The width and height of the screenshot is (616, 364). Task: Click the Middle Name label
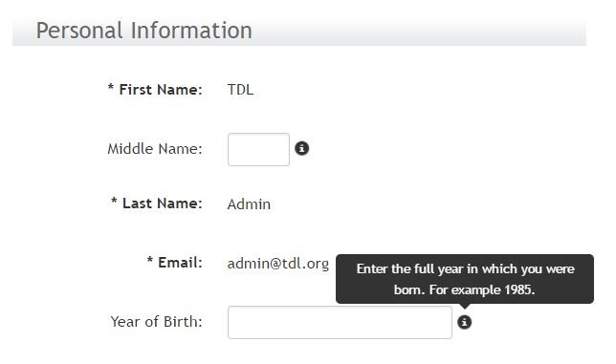155,149
